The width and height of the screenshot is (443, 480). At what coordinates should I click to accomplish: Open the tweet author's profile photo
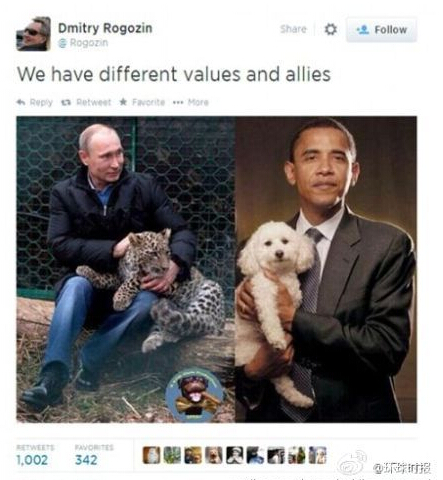33,34
